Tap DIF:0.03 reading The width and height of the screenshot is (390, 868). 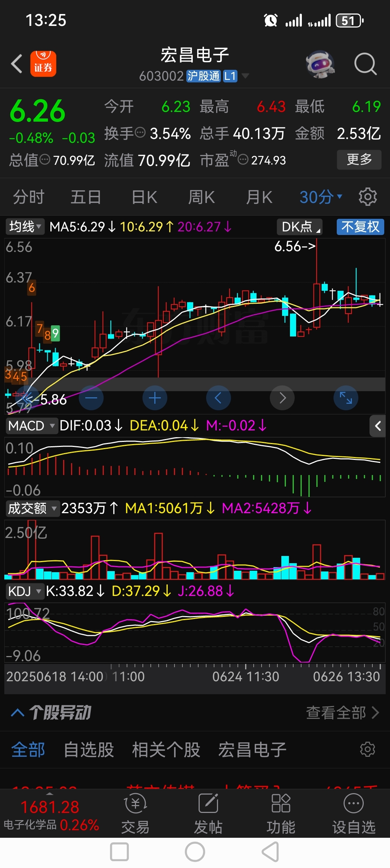point(91,426)
